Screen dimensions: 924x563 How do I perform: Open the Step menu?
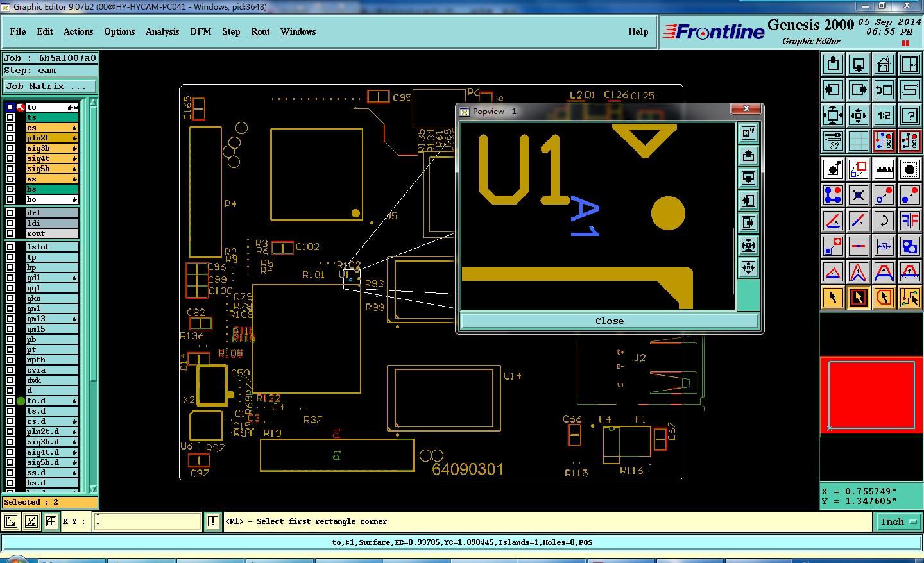[x=231, y=31]
